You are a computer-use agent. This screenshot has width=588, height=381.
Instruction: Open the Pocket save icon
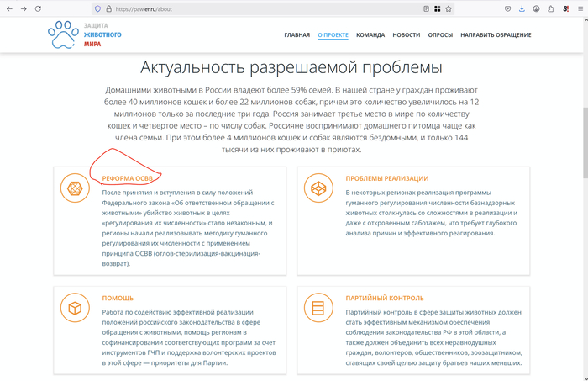point(506,8)
